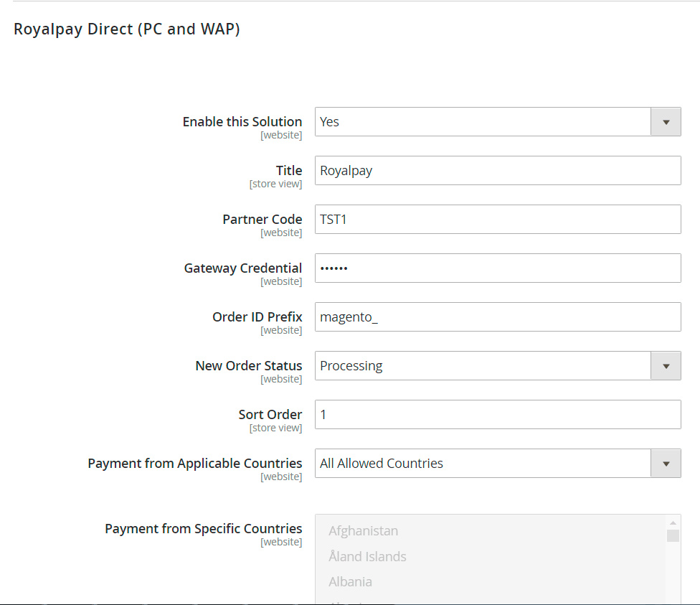Click the countries list scrollbar thumb
700x605 pixels.
pyautogui.click(x=673, y=535)
